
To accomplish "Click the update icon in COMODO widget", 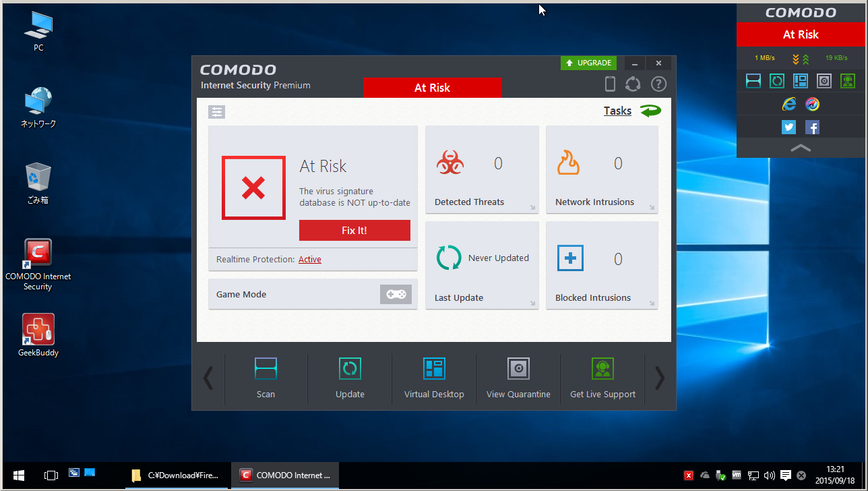I will pos(777,81).
